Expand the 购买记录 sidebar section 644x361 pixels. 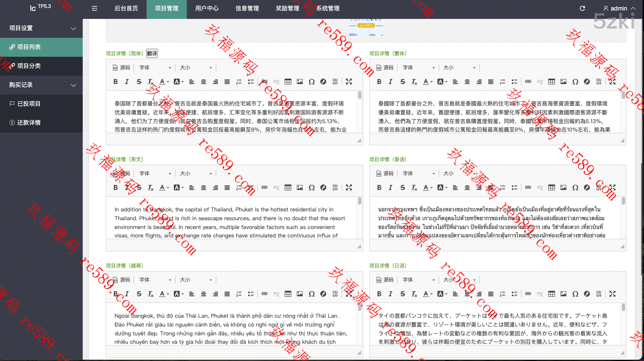[41, 85]
